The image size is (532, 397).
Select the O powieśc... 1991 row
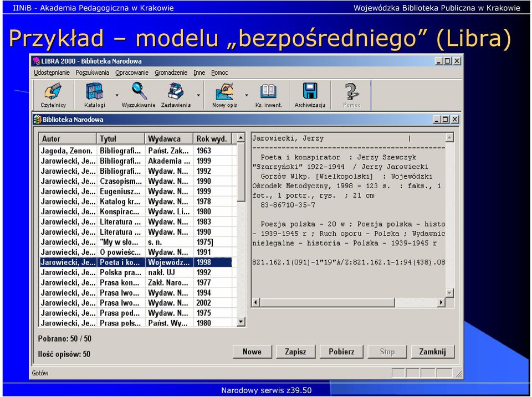coord(136,252)
